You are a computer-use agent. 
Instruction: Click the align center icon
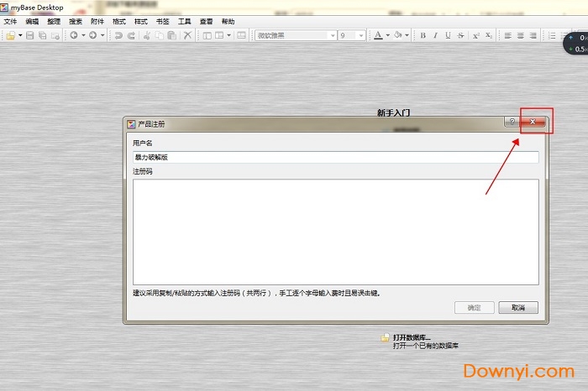[521, 35]
